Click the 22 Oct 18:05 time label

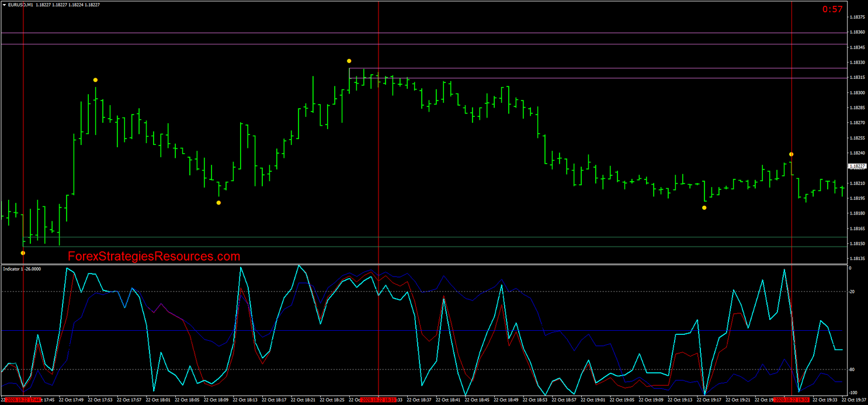click(x=188, y=400)
